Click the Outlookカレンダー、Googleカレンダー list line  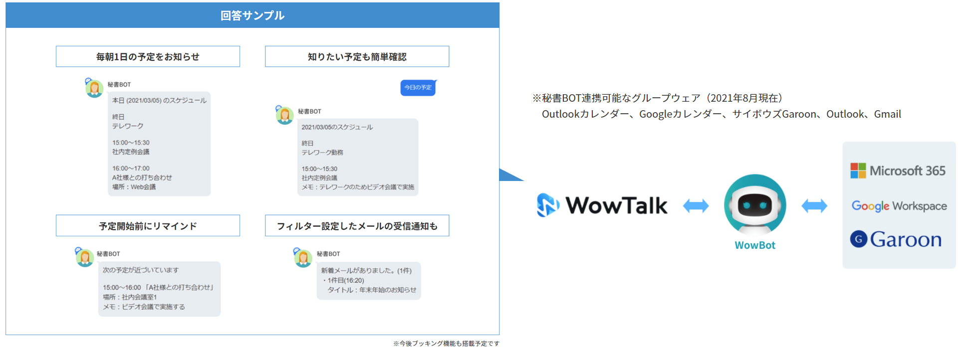click(722, 114)
